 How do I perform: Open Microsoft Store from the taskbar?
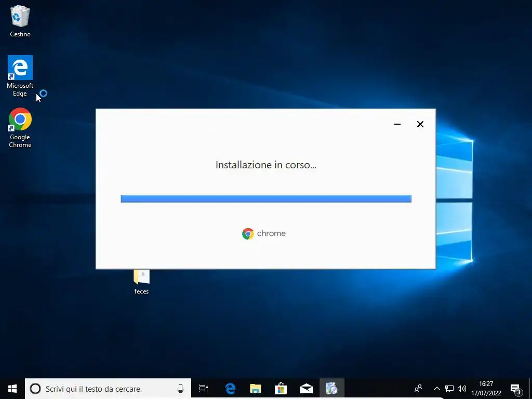(281, 389)
